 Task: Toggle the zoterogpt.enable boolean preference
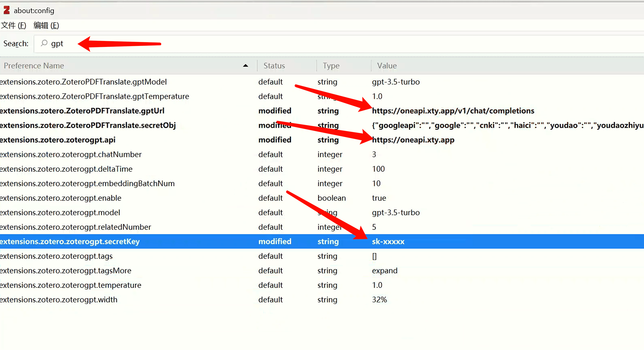pyautogui.click(x=61, y=198)
